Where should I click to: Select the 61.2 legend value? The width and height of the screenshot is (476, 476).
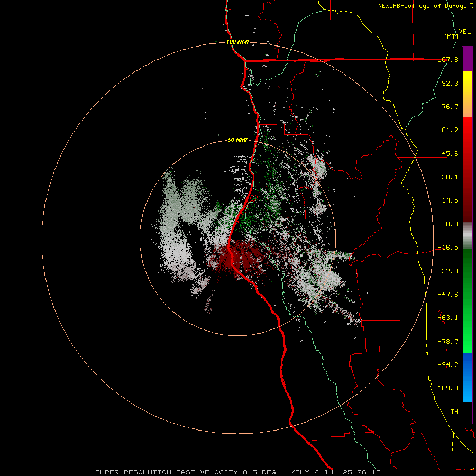[450, 130]
